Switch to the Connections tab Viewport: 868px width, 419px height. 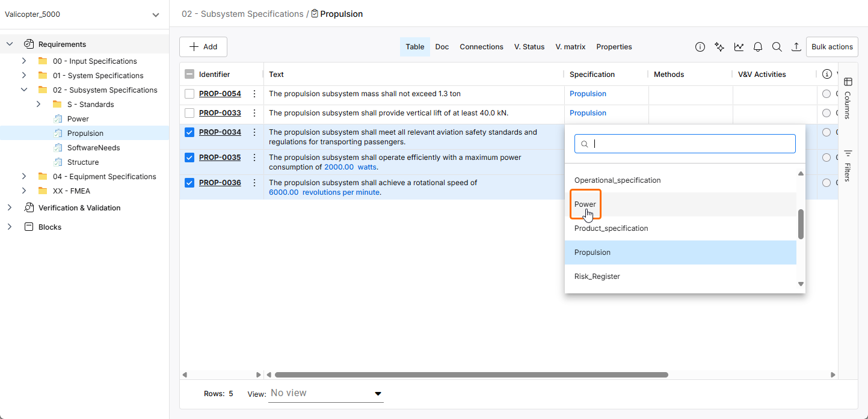pos(481,47)
